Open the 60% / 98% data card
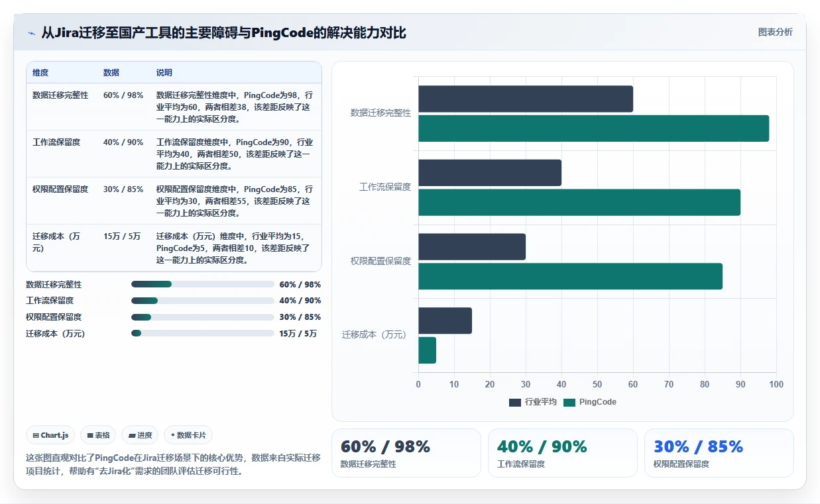Screen dimensions: 820x504 pos(406,453)
